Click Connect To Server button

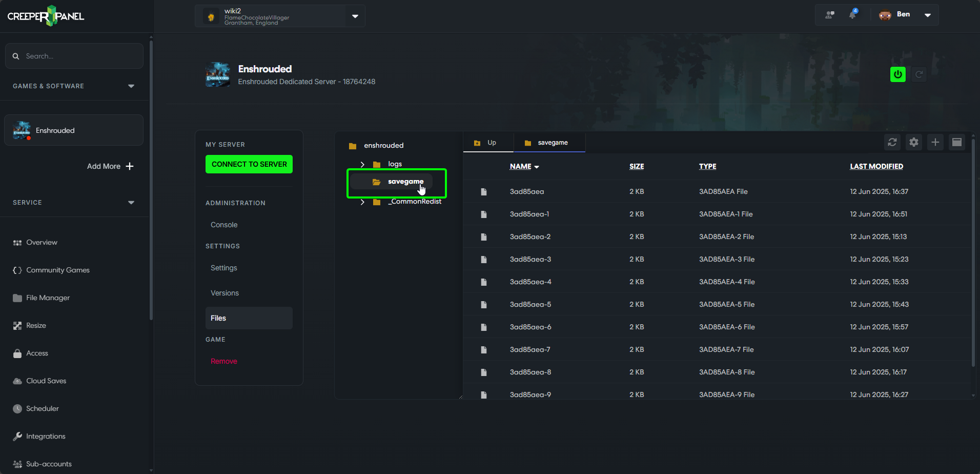(249, 164)
